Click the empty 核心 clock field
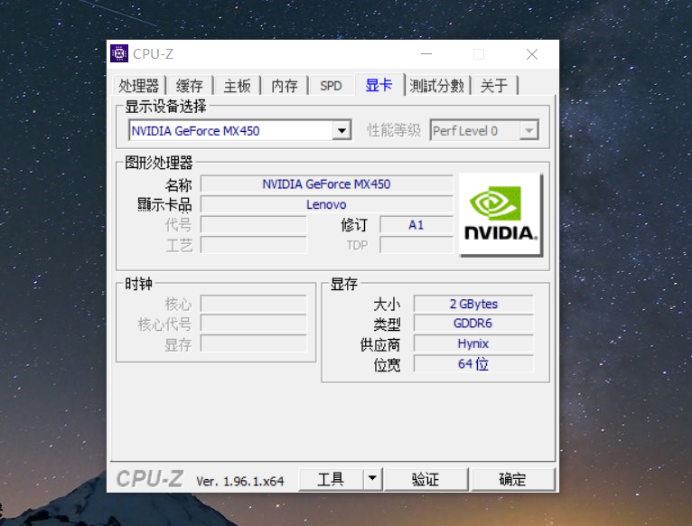 point(253,304)
